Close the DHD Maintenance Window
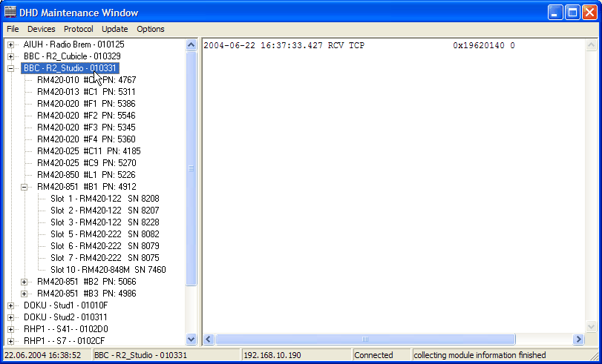This screenshot has height=364, width=602. coord(589,13)
